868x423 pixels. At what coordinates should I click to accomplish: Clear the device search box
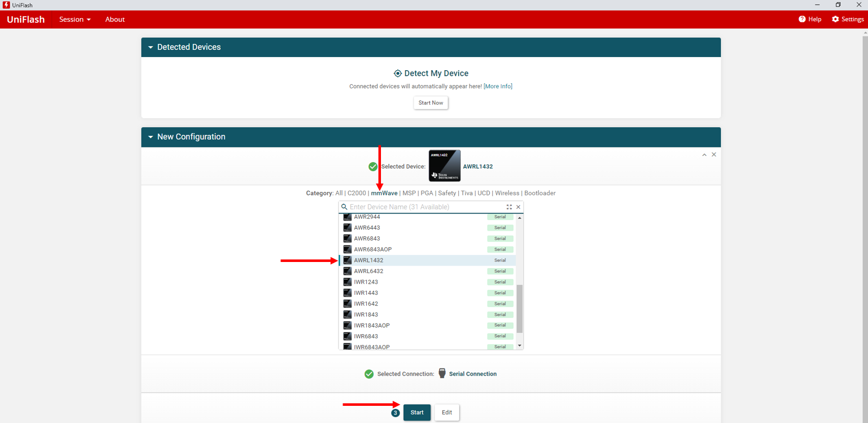click(x=518, y=207)
